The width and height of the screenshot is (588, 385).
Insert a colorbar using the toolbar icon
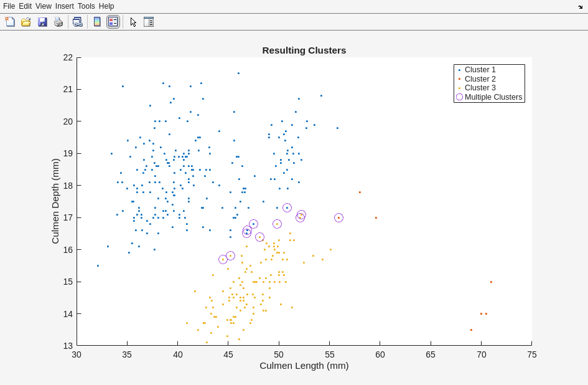click(97, 22)
